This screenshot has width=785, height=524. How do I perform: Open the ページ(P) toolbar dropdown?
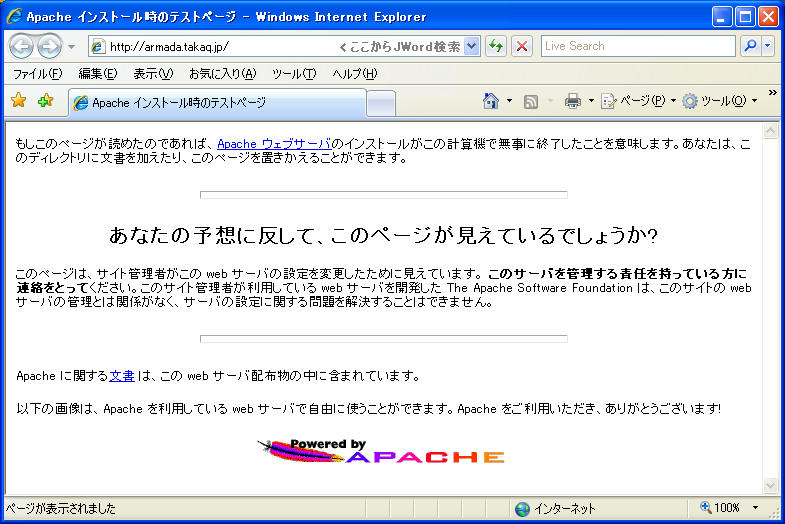pyautogui.click(x=638, y=101)
